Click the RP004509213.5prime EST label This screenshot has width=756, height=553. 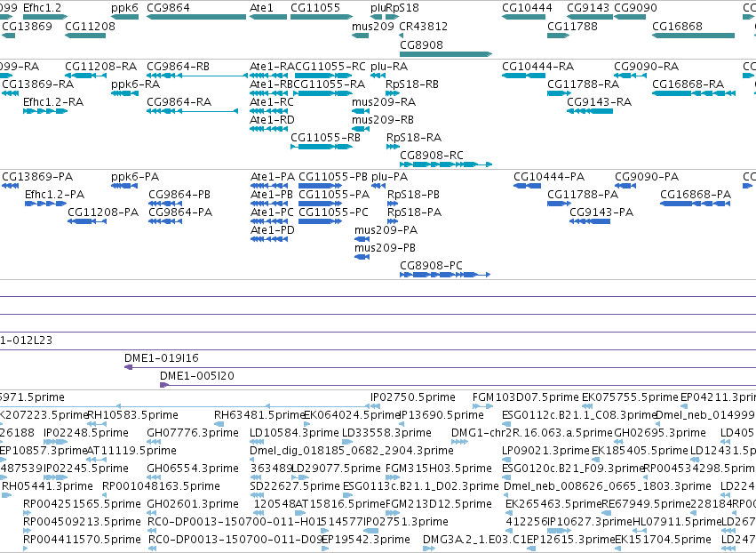point(82,522)
